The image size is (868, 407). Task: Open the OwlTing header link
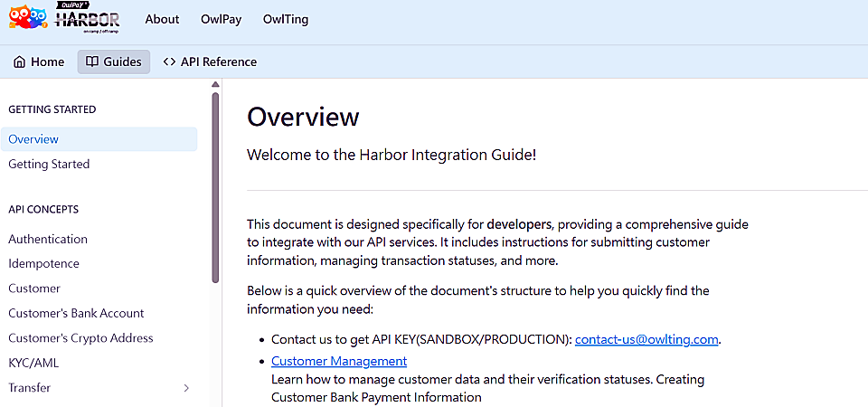286,19
